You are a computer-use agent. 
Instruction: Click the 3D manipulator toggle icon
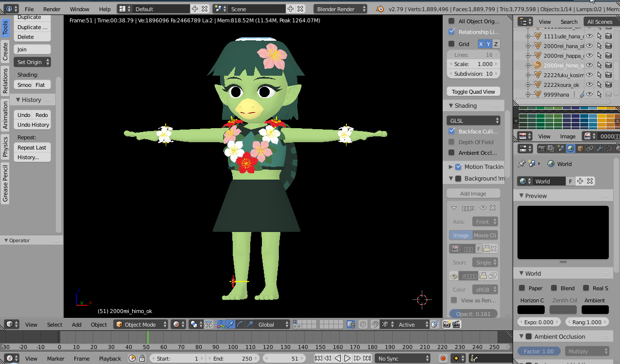pyautogui.click(x=221, y=324)
